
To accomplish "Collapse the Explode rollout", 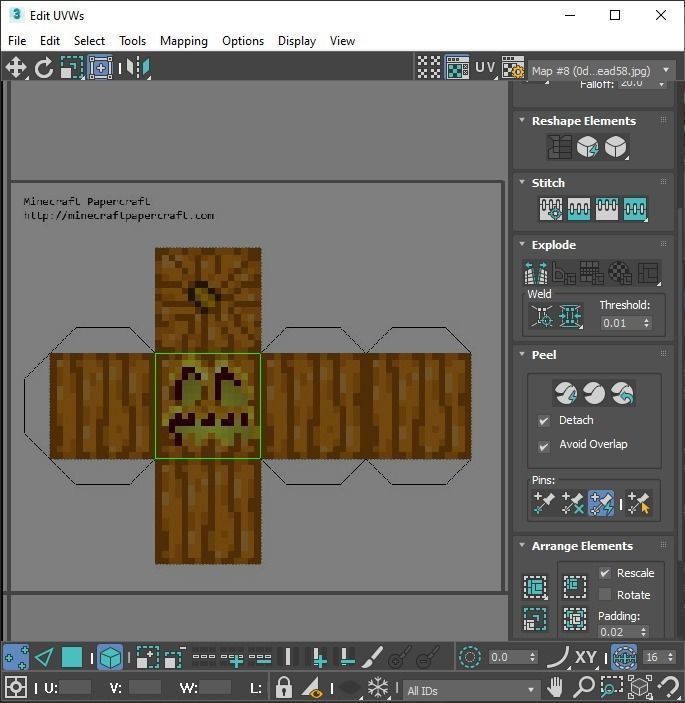I will (x=522, y=244).
